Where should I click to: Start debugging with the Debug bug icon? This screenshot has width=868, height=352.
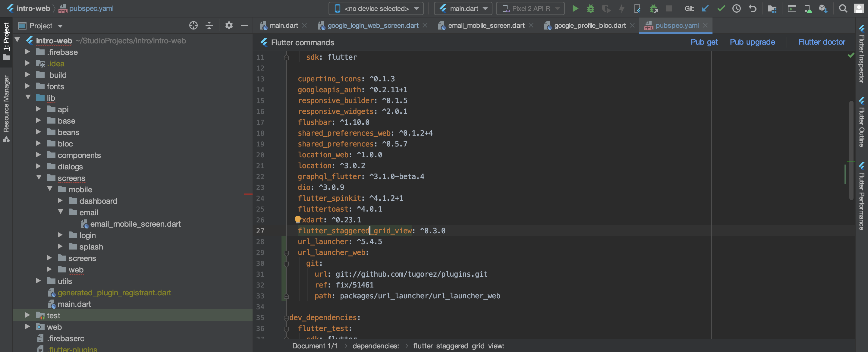(x=591, y=9)
